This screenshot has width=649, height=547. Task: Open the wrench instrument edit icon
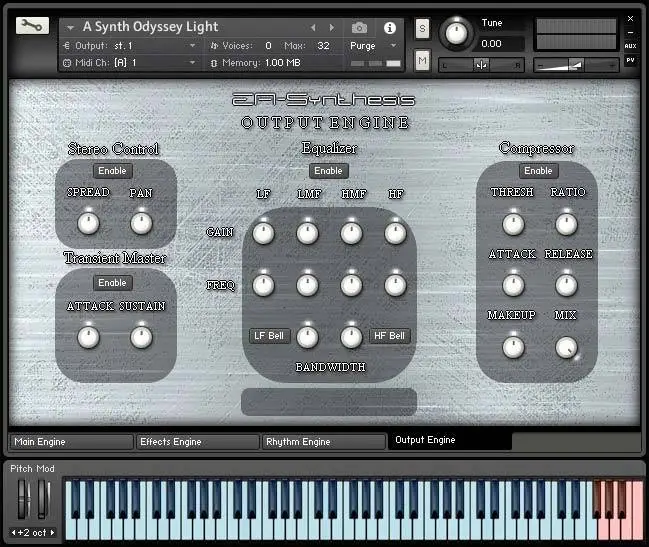coord(32,26)
